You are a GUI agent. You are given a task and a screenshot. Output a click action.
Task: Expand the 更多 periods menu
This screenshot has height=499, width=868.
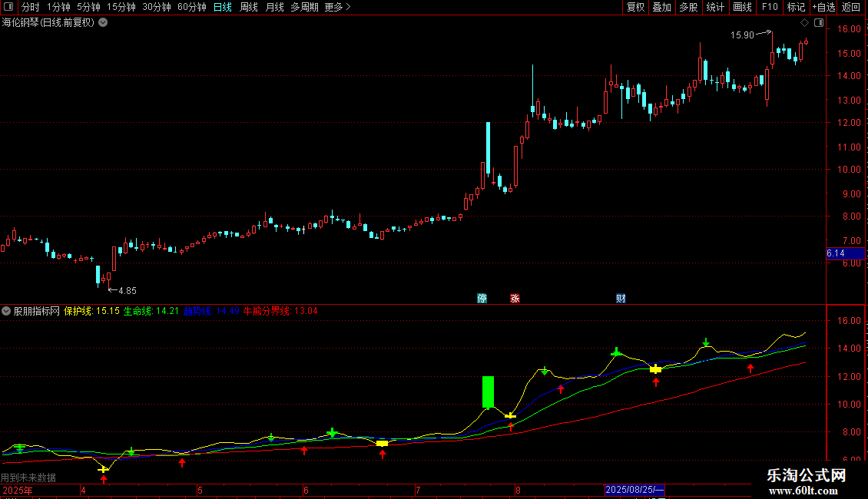pyautogui.click(x=338, y=7)
